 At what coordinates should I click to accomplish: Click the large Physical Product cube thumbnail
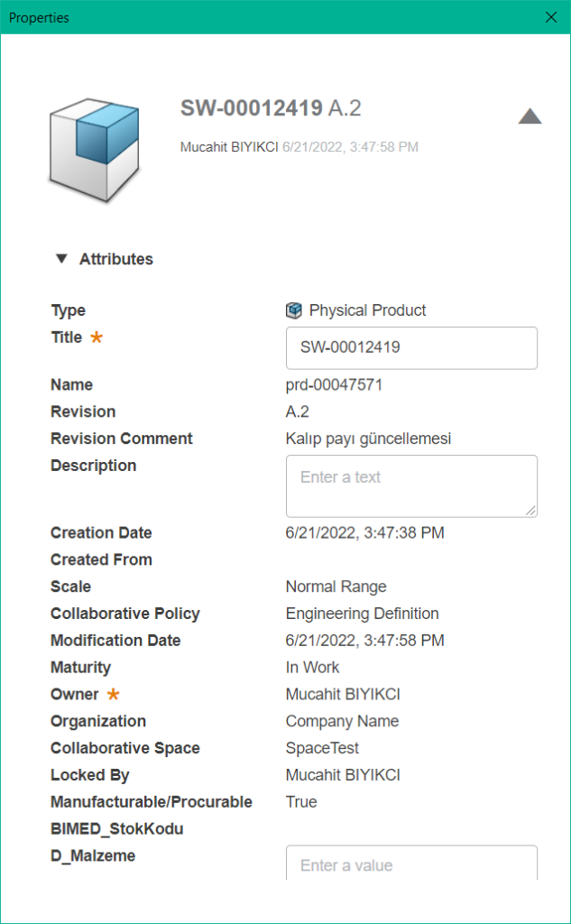pos(95,151)
